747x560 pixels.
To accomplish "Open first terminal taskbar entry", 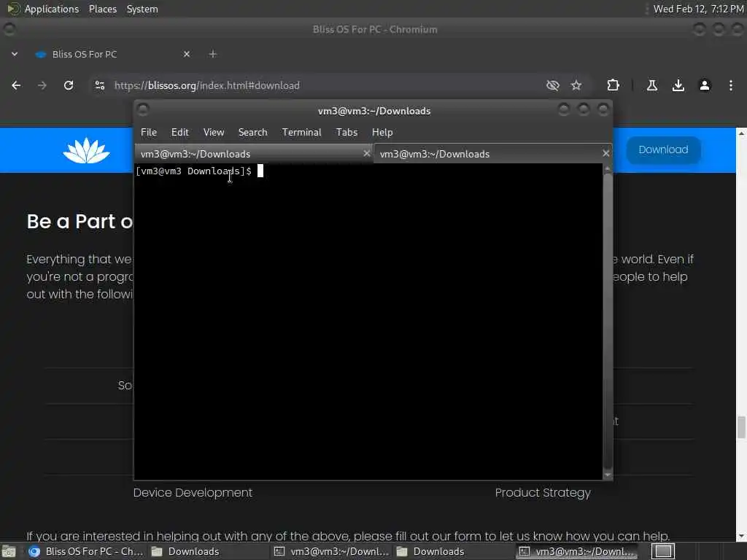I will 332,551.
